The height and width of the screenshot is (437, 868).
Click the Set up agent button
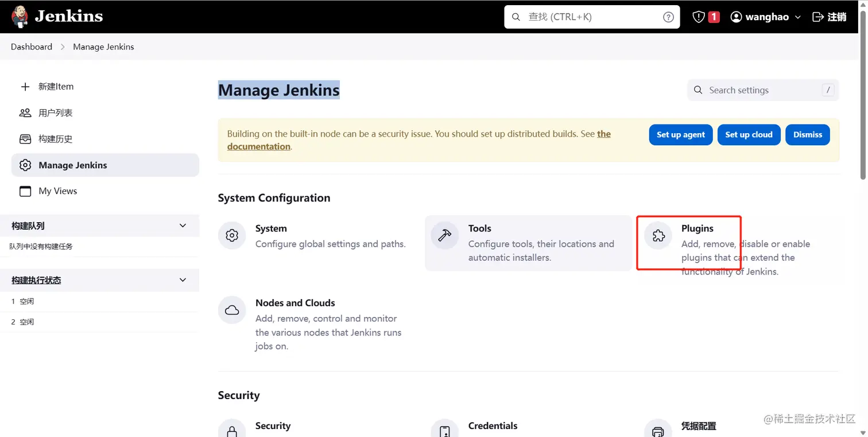(x=681, y=134)
